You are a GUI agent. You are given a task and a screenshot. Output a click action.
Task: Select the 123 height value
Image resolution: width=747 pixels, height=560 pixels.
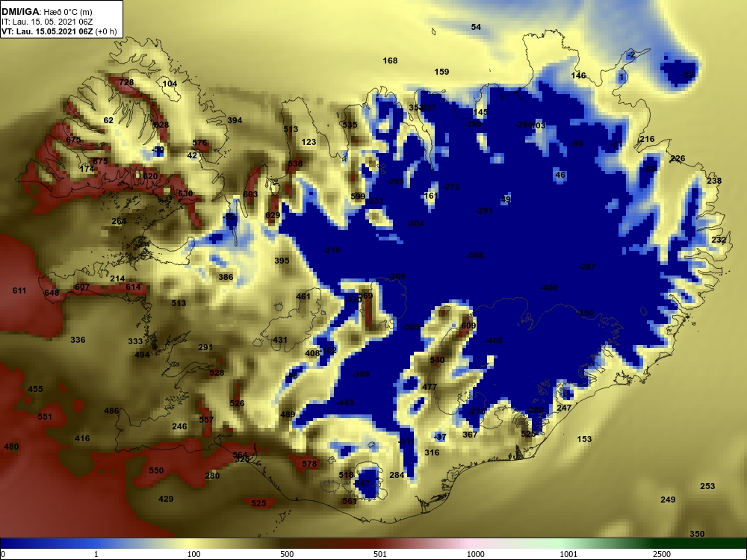309,142
